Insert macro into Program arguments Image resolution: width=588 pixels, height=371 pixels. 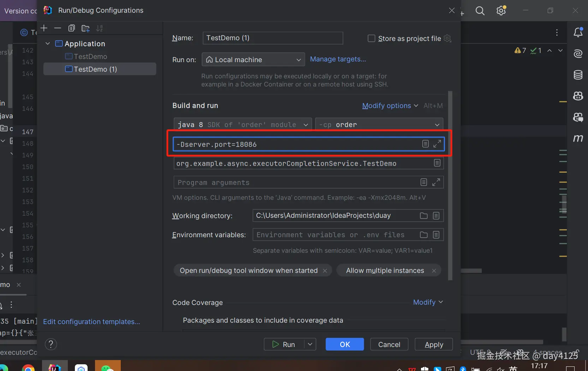(x=424, y=182)
